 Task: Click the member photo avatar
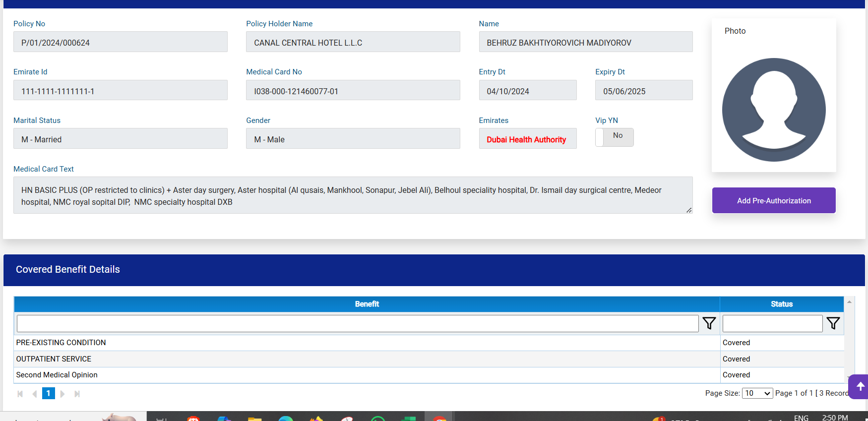pyautogui.click(x=774, y=110)
